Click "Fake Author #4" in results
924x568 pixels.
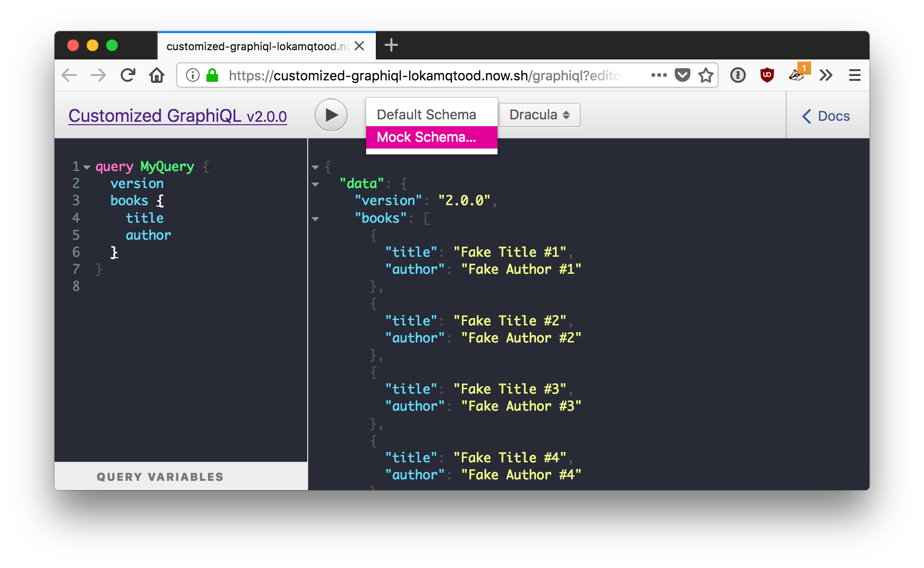click(x=521, y=474)
